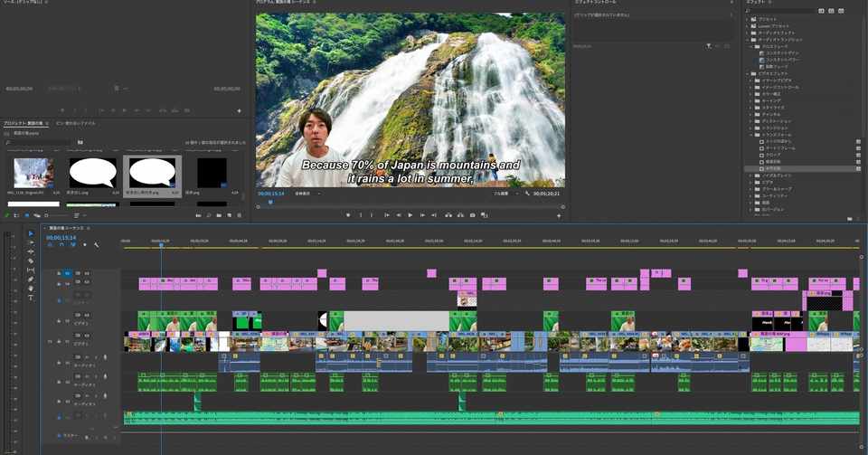
Task: Mute the オーディオ 1 track
Action: 87,356
